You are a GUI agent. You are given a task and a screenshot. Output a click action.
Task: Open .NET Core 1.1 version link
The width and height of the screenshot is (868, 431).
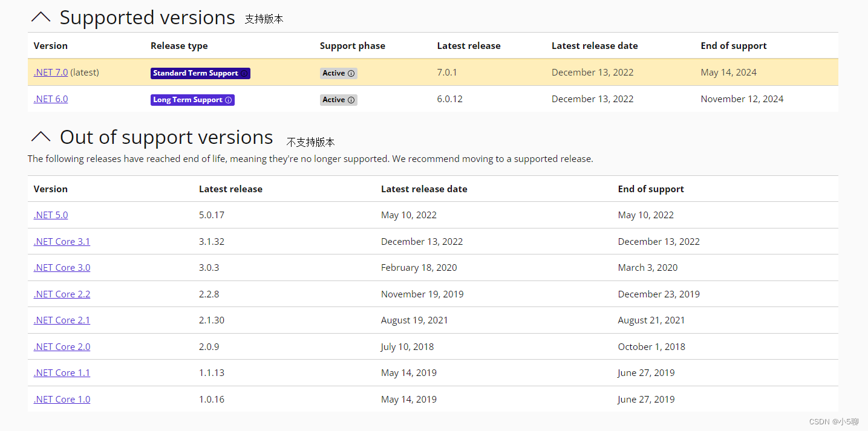62,373
